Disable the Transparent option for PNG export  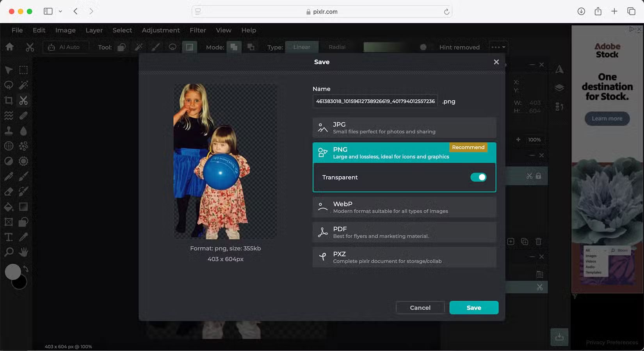click(478, 177)
